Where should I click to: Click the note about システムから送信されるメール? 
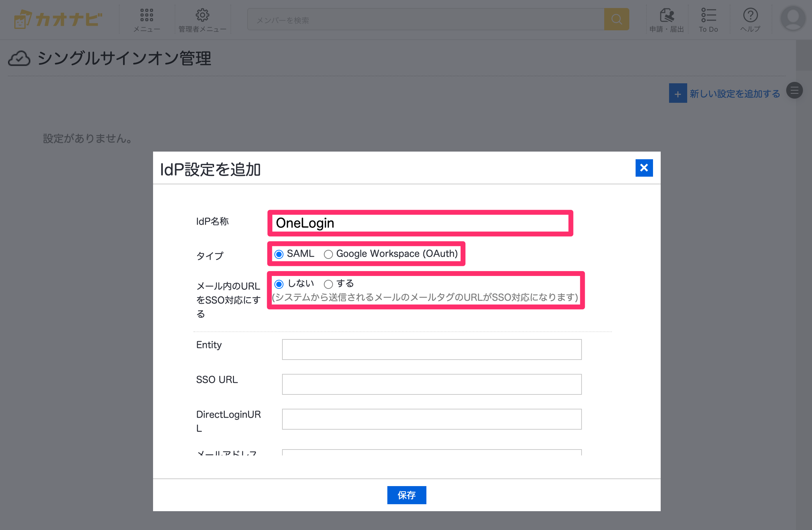tap(425, 297)
